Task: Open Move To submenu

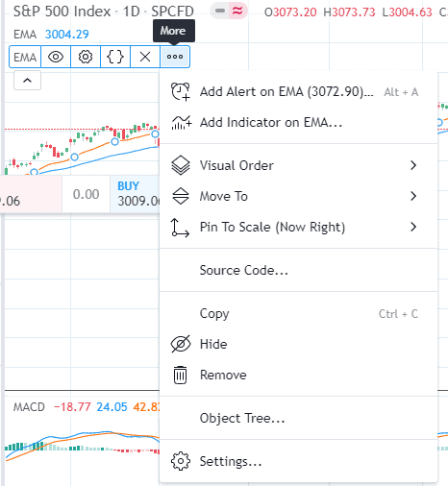Action: [x=298, y=196]
